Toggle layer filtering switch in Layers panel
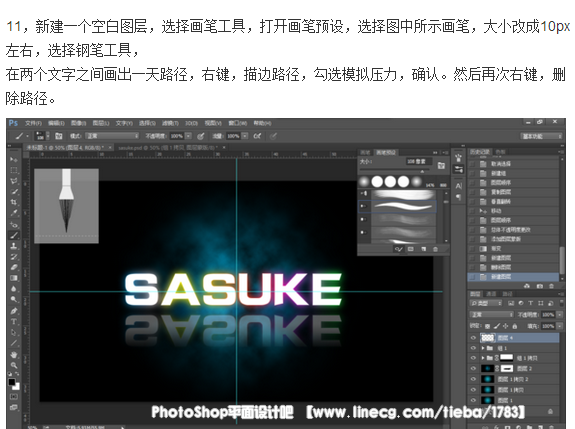This screenshot has height=429, width=575. (561, 303)
